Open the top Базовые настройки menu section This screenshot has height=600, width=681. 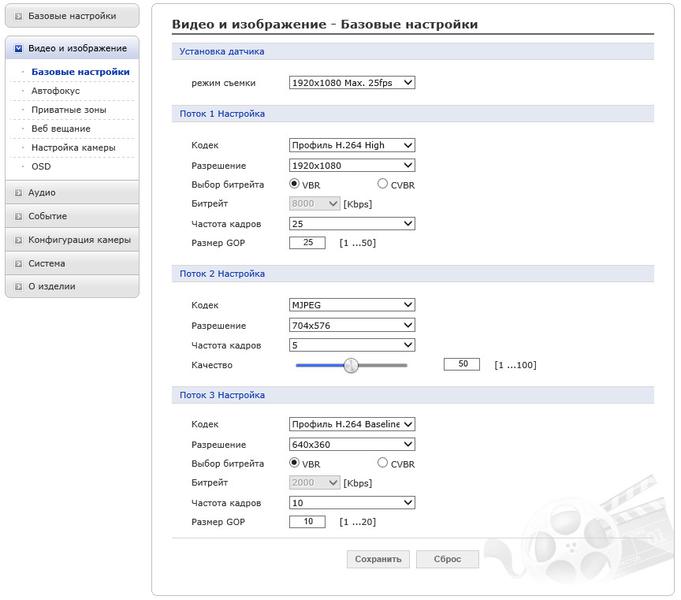point(72,16)
